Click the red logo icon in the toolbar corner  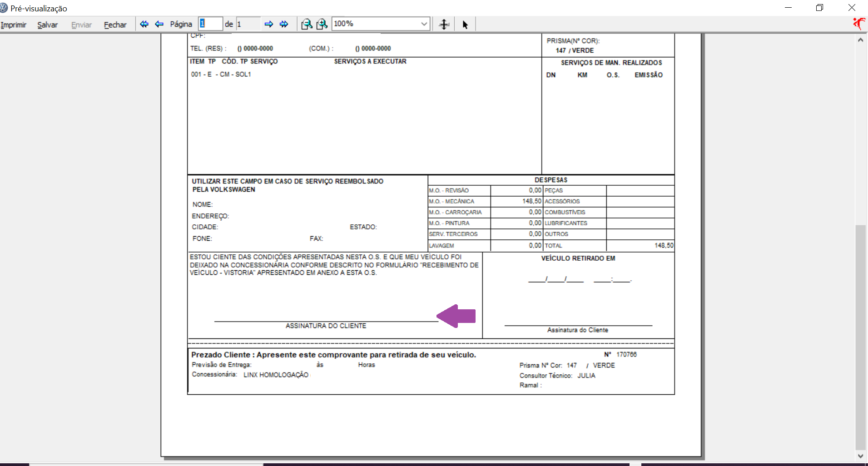point(859,24)
